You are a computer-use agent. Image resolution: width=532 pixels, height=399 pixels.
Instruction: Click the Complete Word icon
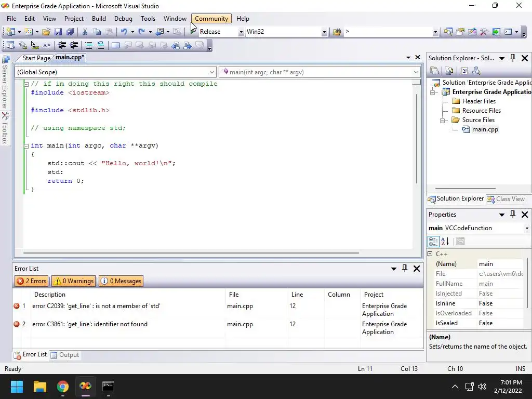tap(46, 45)
